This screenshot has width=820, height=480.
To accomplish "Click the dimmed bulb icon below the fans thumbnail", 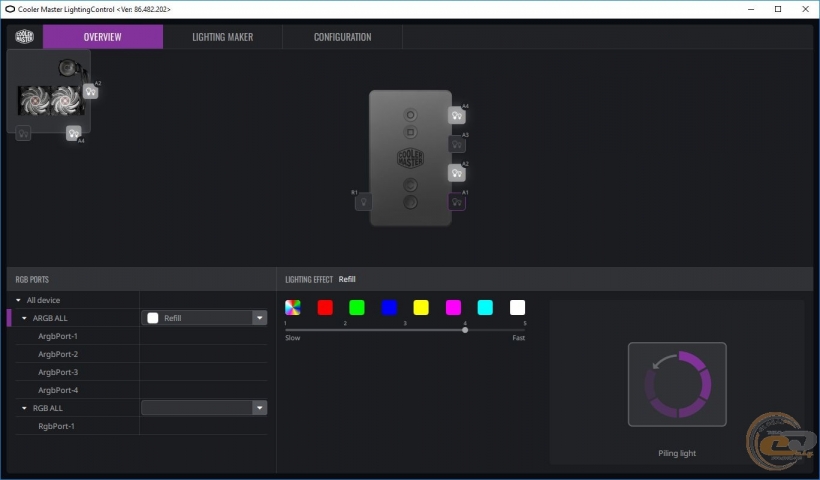I will [x=23, y=133].
